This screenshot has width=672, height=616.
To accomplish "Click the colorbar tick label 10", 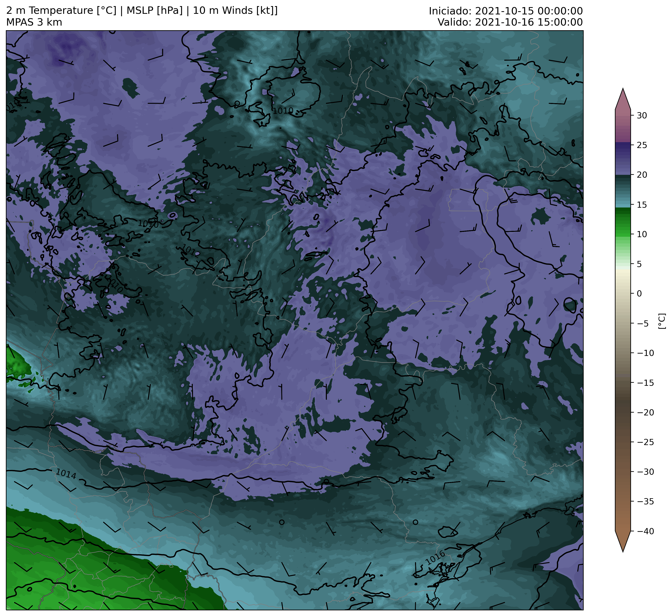I will click(x=642, y=234).
